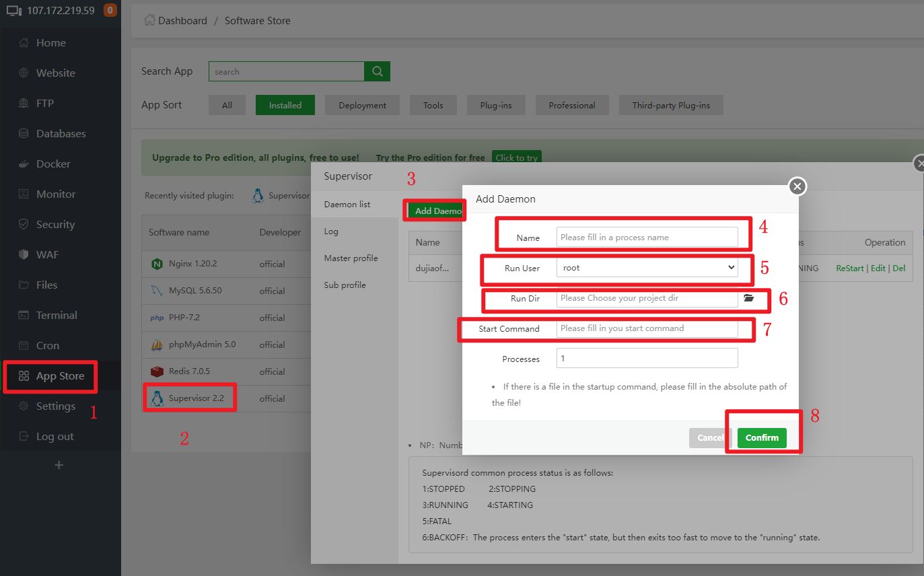Image resolution: width=924 pixels, height=576 pixels.
Task: Click the Software Store breadcrumb
Action: [258, 20]
